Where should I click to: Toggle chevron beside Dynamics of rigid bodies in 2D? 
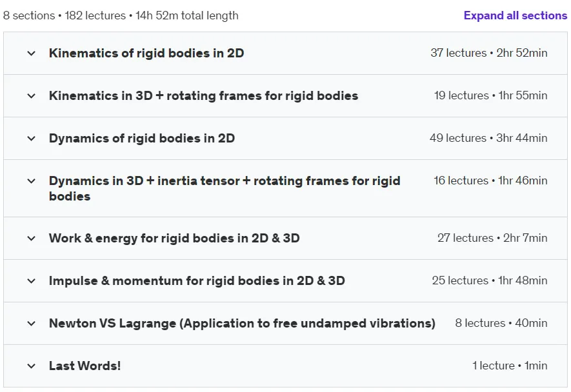(x=32, y=139)
